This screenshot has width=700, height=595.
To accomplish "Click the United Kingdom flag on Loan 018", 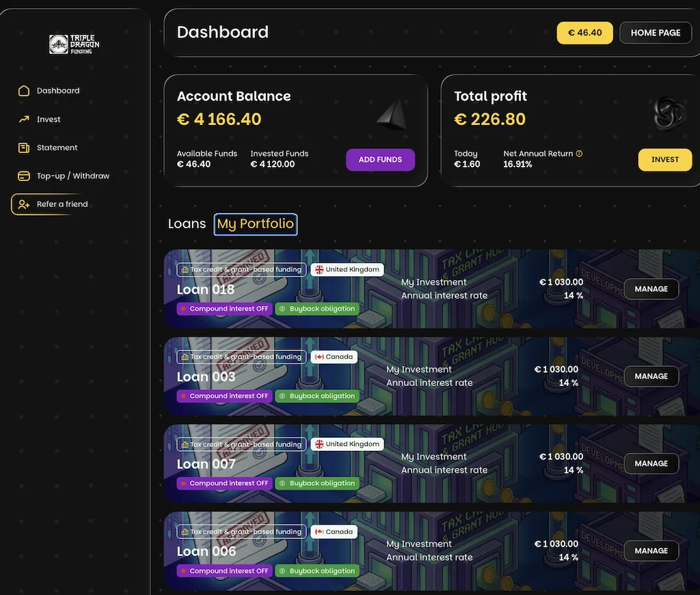I will pyautogui.click(x=347, y=269).
